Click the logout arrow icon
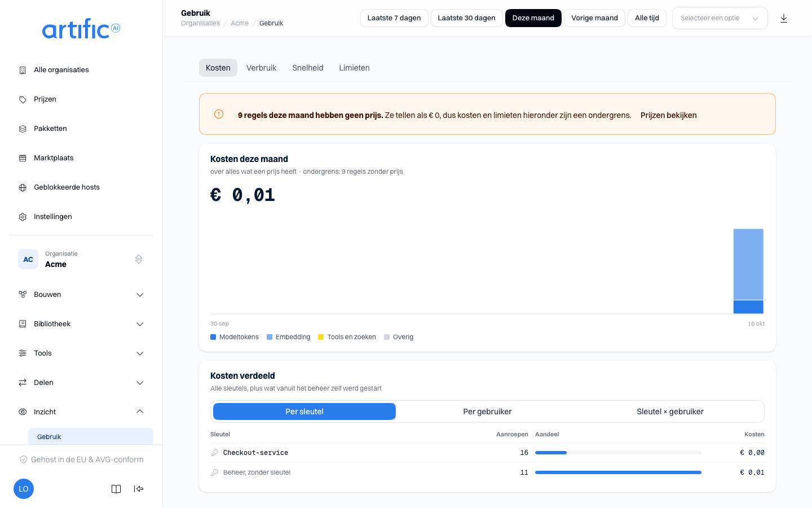This screenshot has height=508, width=812. (x=139, y=489)
